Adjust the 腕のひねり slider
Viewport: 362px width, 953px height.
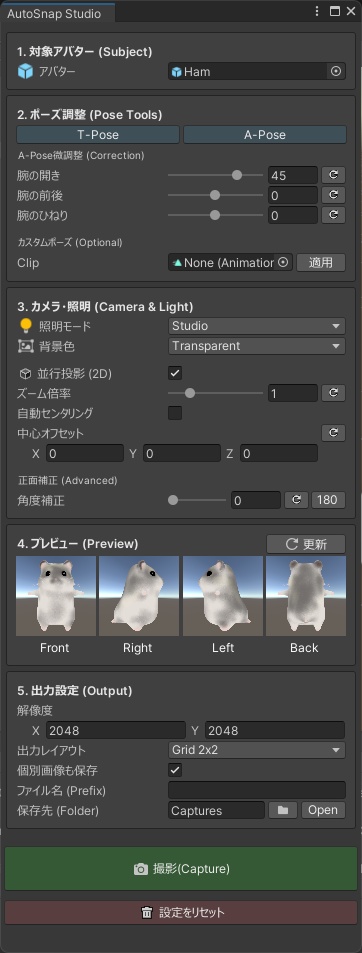215,215
